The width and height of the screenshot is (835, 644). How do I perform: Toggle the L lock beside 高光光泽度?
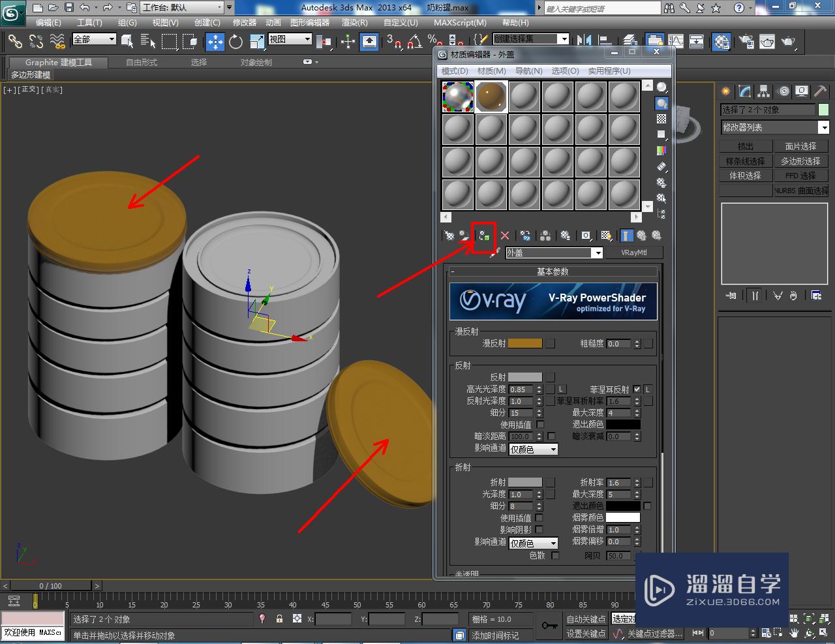pos(561,389)
